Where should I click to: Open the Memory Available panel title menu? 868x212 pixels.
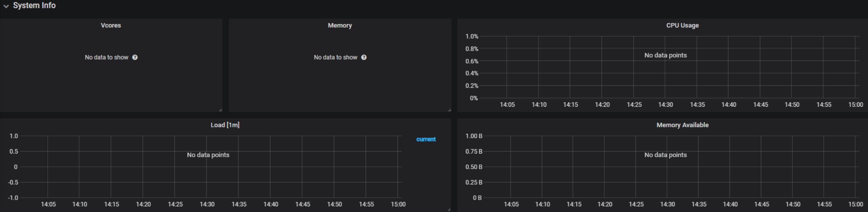682,125
